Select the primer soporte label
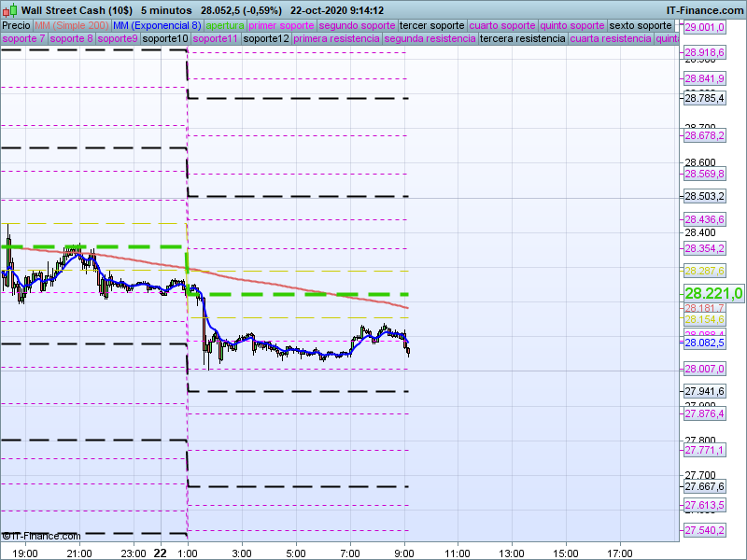 (282, 26)
